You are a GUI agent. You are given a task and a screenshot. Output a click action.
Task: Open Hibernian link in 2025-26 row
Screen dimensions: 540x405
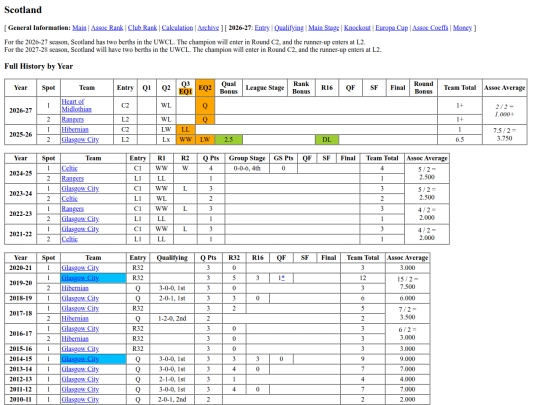[x=75, y=129]
